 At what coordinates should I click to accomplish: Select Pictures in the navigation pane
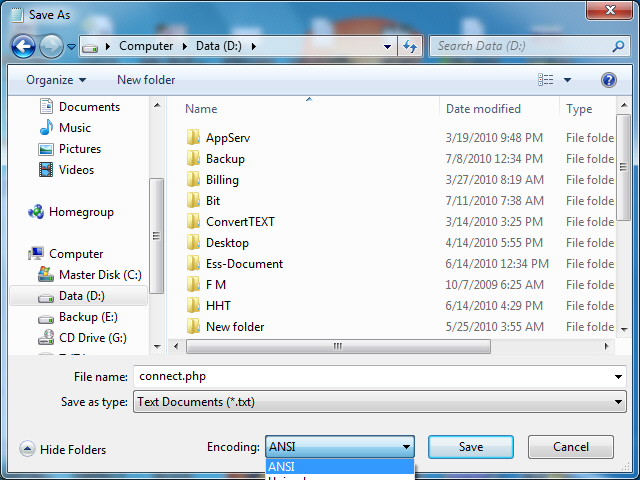click(x=70, y=149)
